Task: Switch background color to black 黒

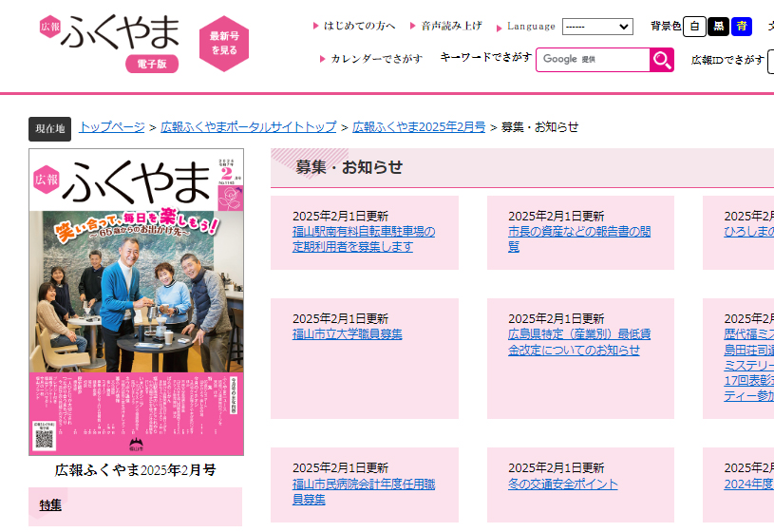Action: click(719, 27)
